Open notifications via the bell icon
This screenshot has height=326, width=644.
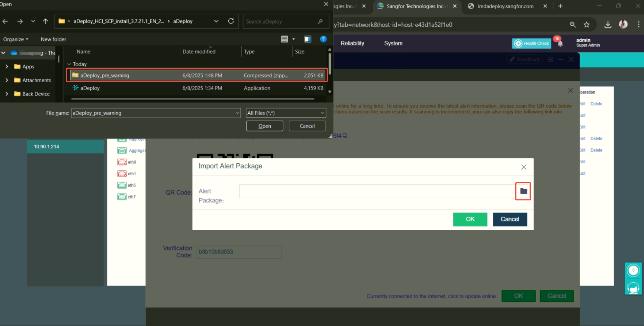coord(560,43)
